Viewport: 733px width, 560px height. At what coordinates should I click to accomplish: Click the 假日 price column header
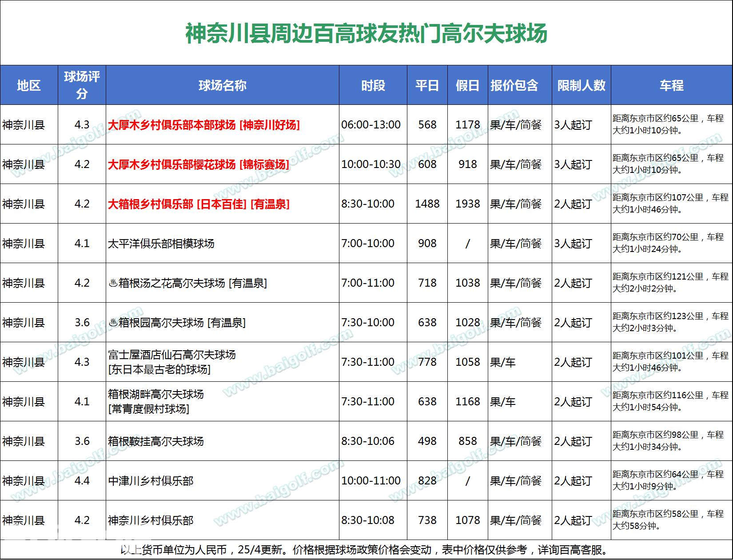[x=467, y=85]
